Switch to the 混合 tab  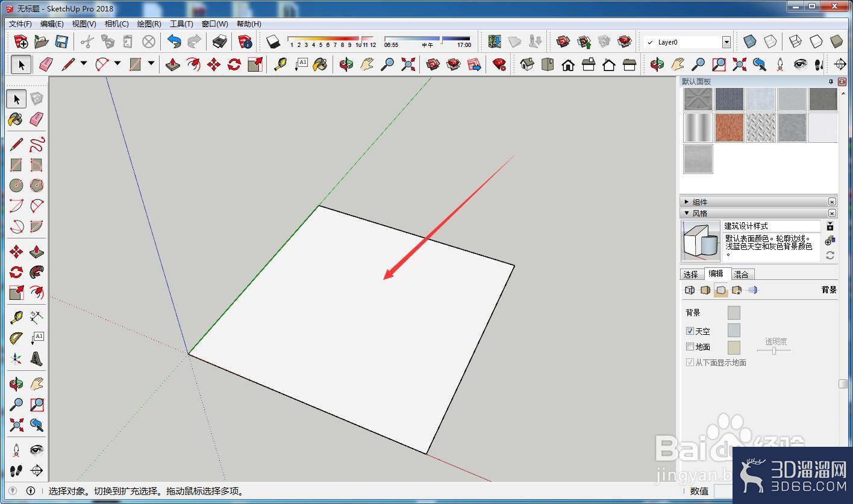[x=742, y=275]
